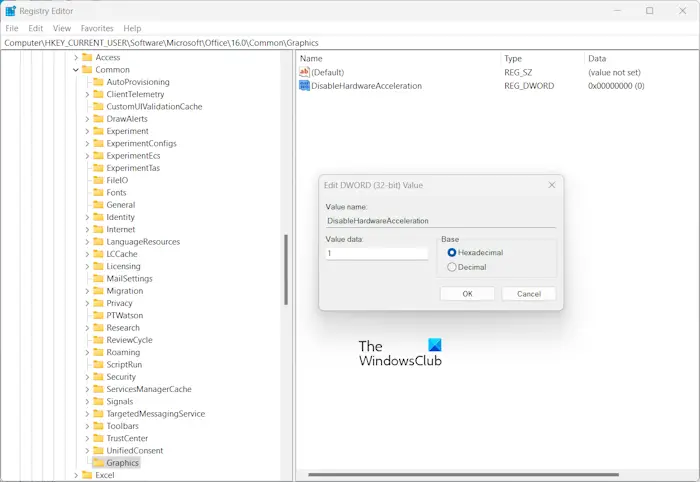The image size is (700, 482).
Task: Expand the Identity key
Action: click(x=87, y=217)
